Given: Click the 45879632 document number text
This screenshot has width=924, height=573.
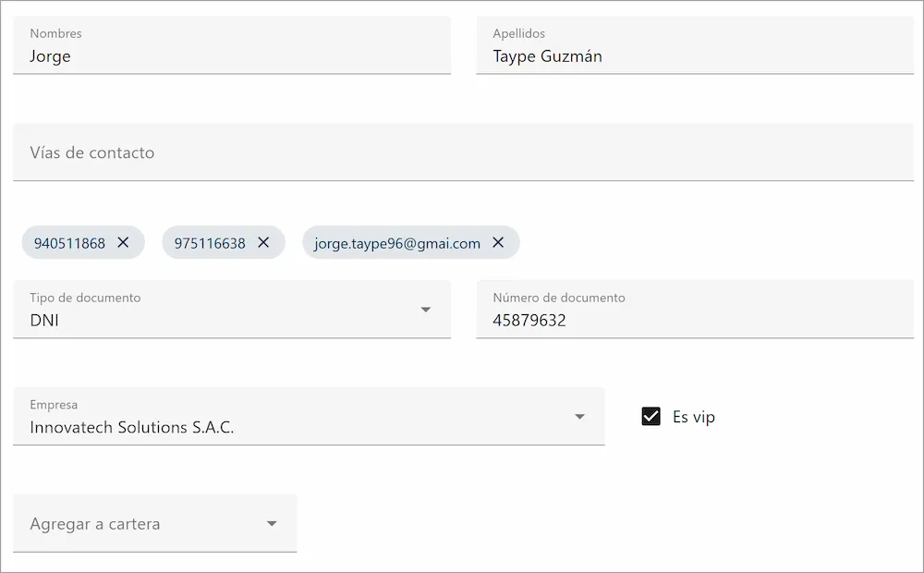Looking at the screenshot, I should coord(529,321).
